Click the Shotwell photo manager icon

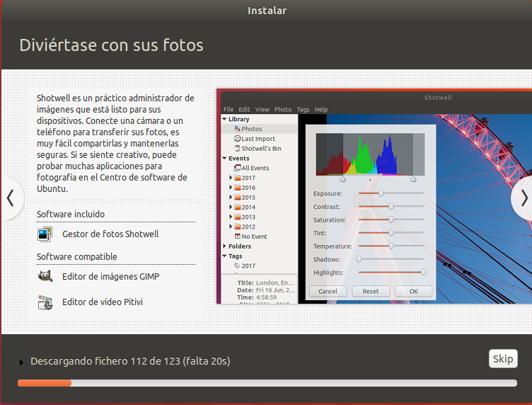[45, 234]
